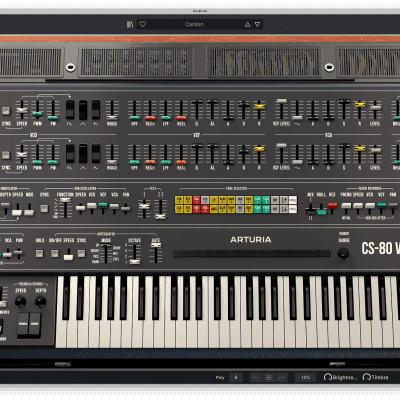400x400 pixels.
Task: Click the lower VCA LEVEL slider
Action: click(375, 150)
